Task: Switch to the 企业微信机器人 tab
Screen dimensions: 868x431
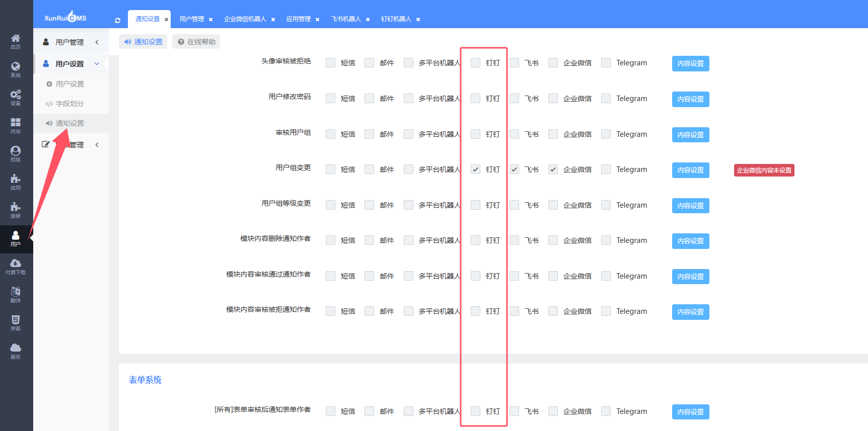Action: [x=245, y=19]
